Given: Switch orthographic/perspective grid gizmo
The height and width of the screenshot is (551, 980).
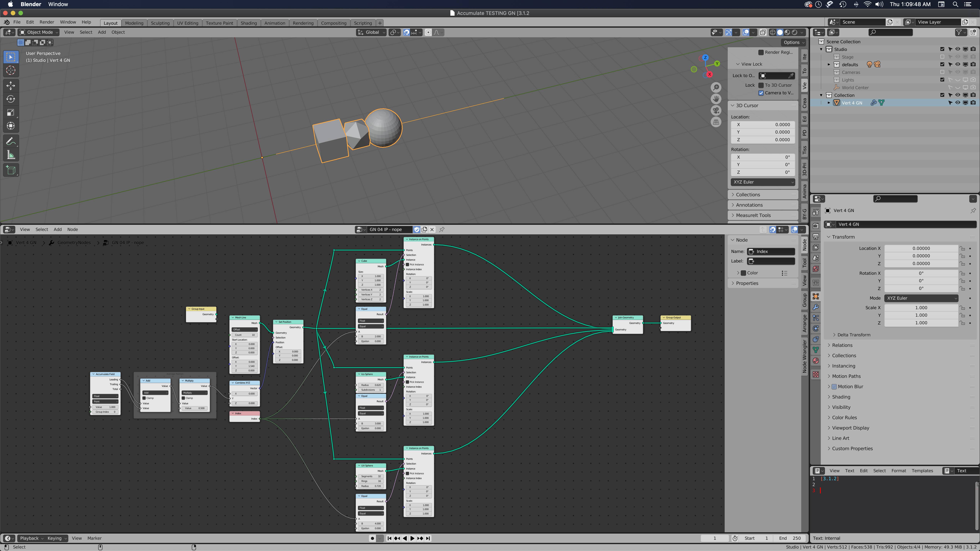Looking at the screenshot, I should (x=716, y=122).
